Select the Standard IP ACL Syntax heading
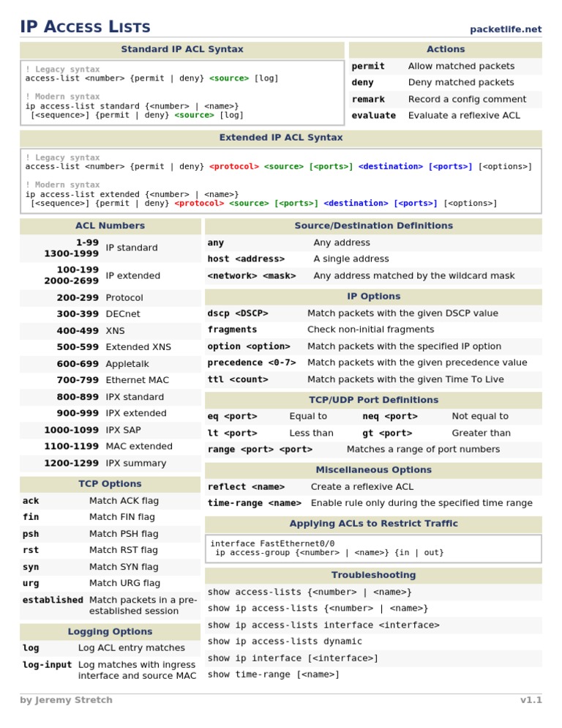Viewport: 562px width, 728px height. pos(182,49)
